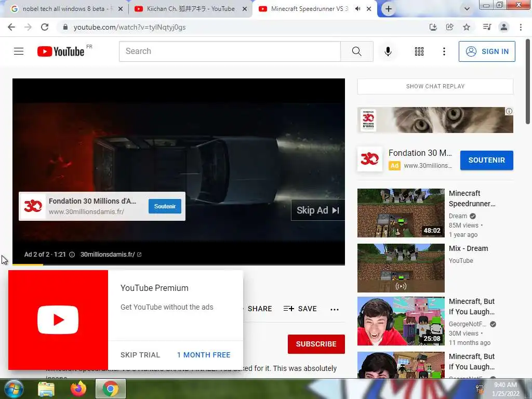Open YouTube settings three-dot menu
The height and width of the screenshot is (399, 532).
[x=444, y=51]
